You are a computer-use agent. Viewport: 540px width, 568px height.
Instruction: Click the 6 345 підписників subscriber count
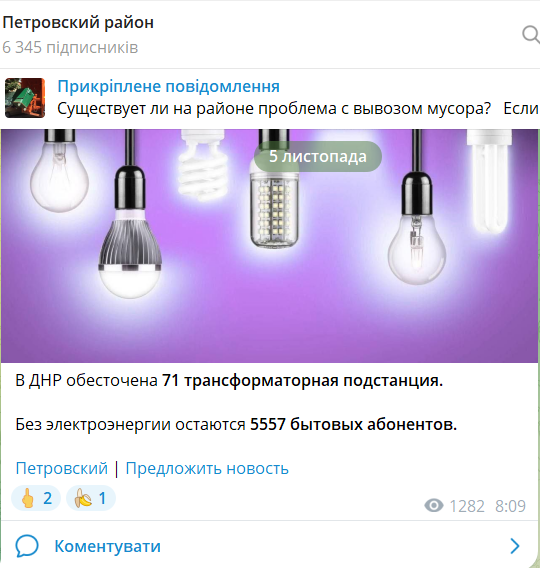click(x=70, y=47)
